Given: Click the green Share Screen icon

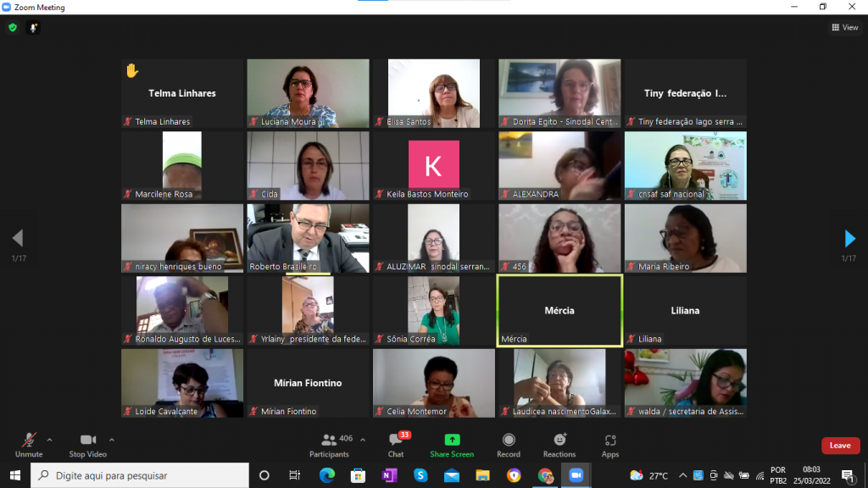Looking at the screenshot, I should click(452, 441).
